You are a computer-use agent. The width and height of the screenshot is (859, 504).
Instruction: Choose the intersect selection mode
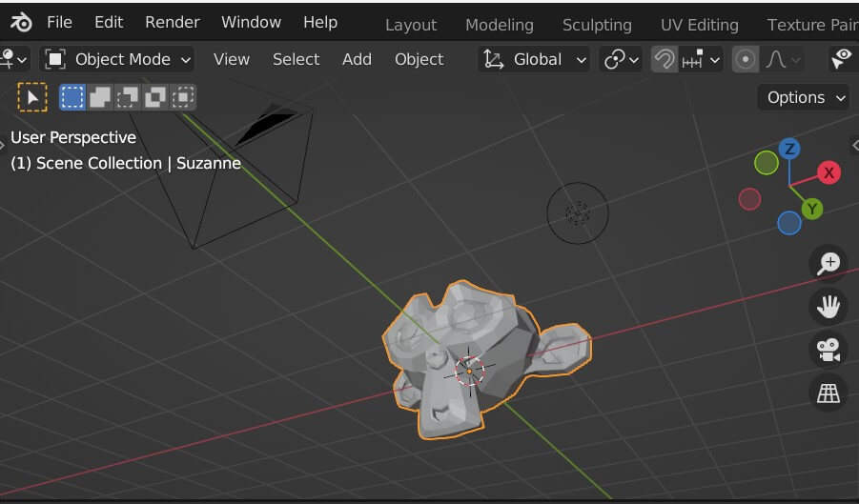(183, 97)
